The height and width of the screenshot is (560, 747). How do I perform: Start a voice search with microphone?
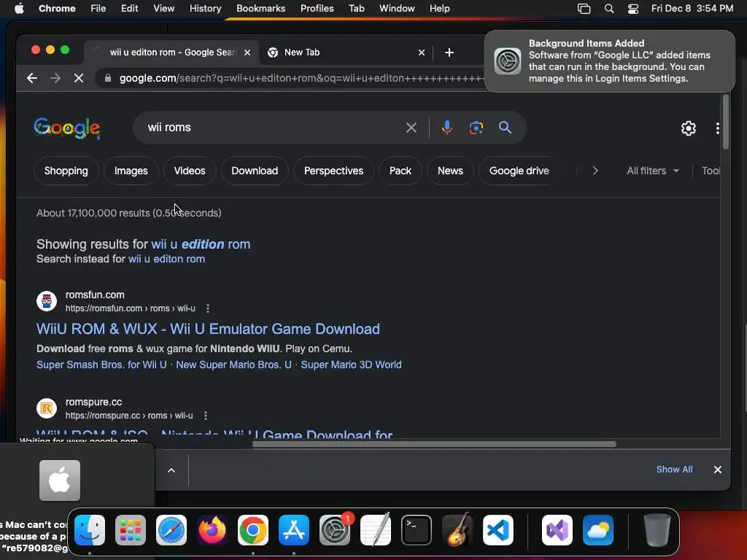447,128
